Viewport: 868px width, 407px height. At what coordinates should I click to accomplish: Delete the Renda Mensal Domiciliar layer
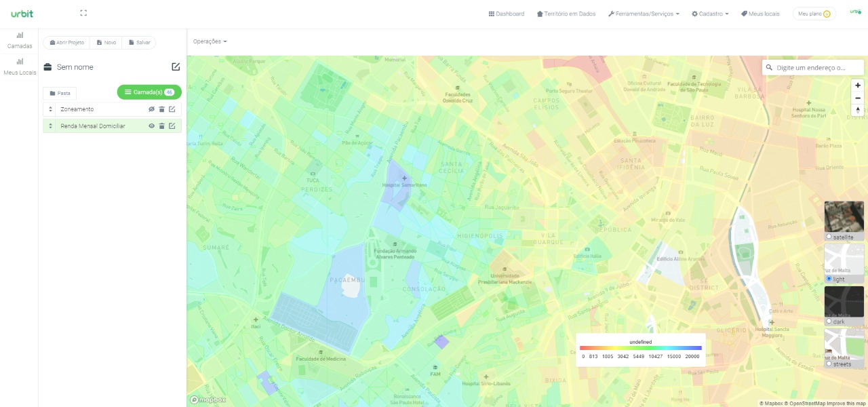point(162,126)
